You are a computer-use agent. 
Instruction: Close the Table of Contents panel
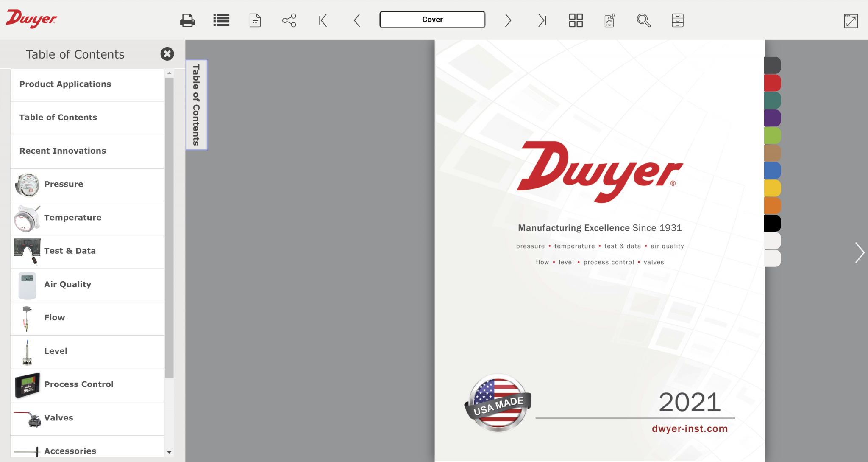coord(167,54)
